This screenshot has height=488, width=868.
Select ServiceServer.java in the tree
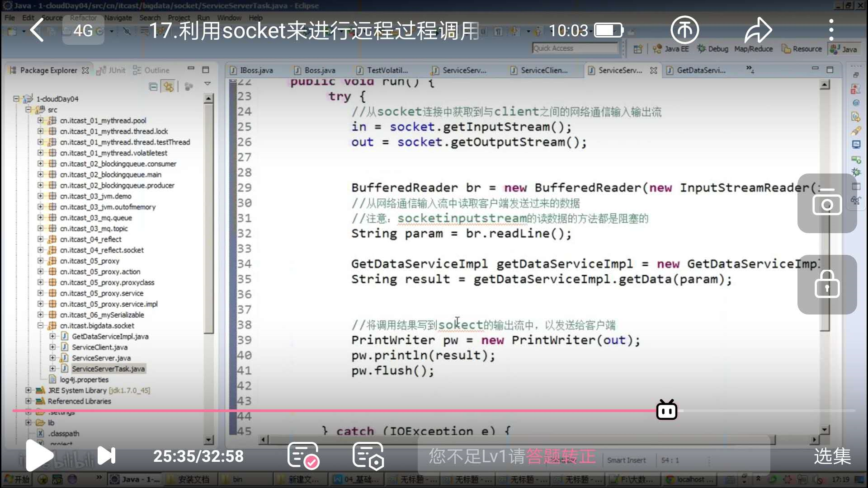101,358
